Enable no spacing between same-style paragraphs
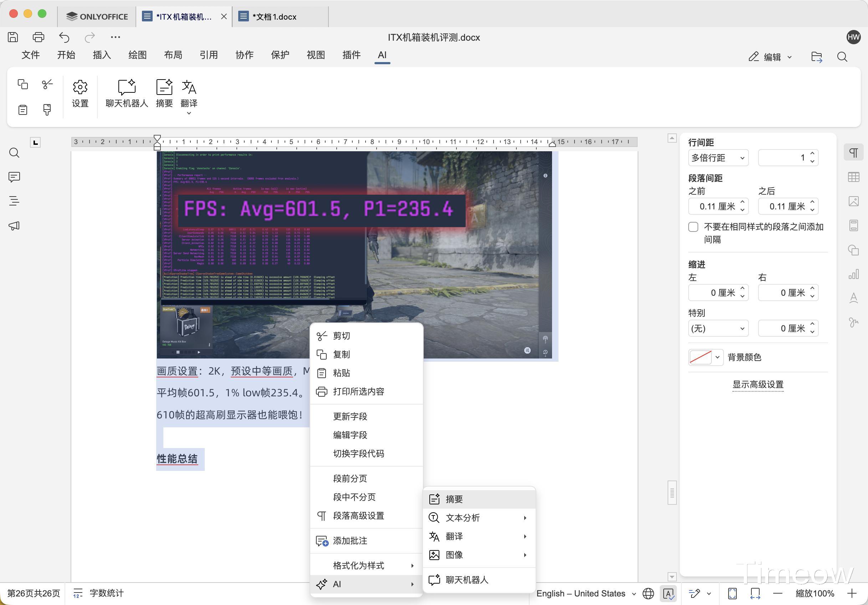Screen dimensions: 868x605 [x=693, y=227]
